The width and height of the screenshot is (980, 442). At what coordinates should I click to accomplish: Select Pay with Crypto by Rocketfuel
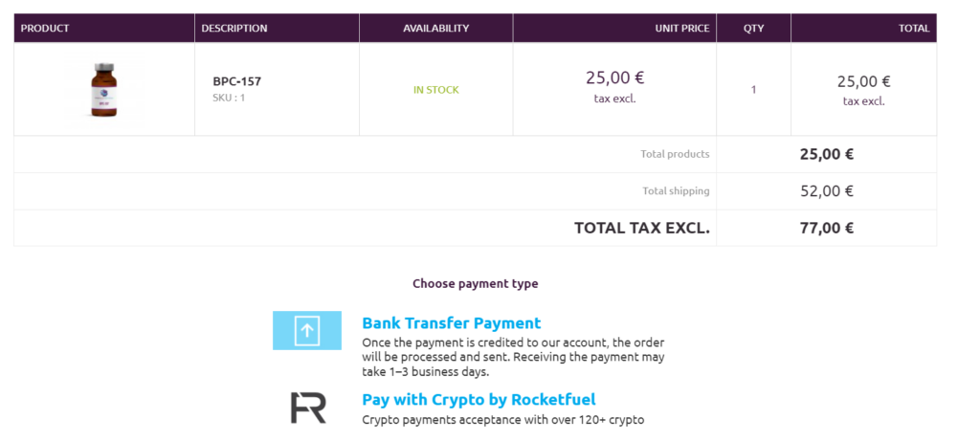(x=479, y=400)
